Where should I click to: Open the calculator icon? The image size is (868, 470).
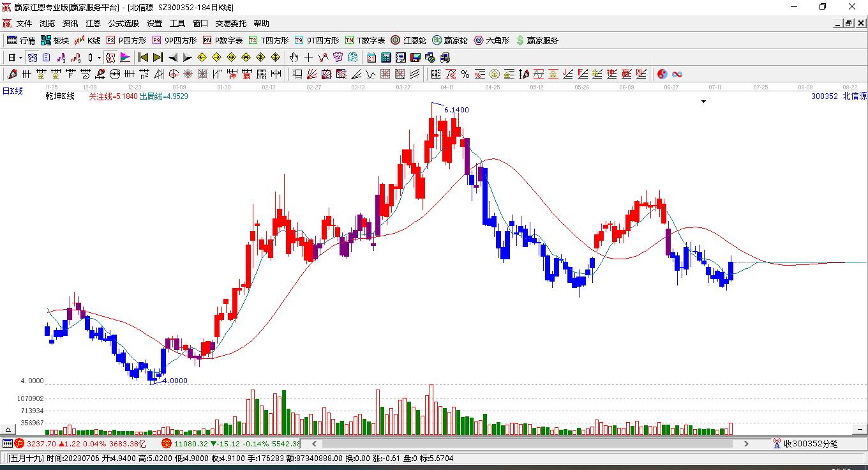pyautogui.click(x=386, y=57)
